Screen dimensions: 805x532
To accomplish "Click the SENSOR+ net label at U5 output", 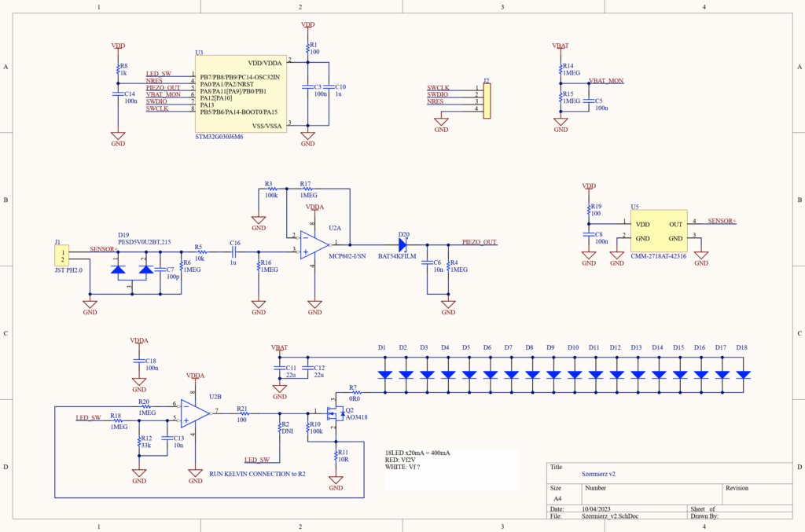I will tap(722, 222).
